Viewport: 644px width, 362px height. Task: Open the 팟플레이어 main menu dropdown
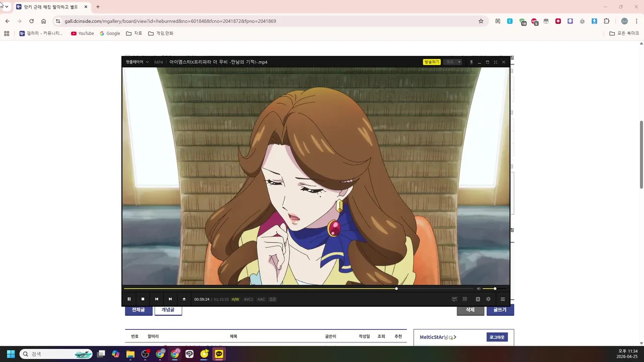pyautogui.click(x=137, y=62)
